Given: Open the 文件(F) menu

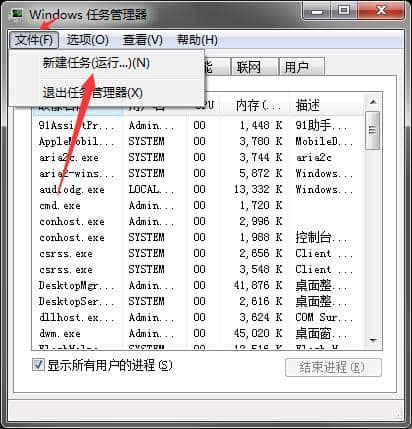Looking at the screenshot, I should [34, 40].
